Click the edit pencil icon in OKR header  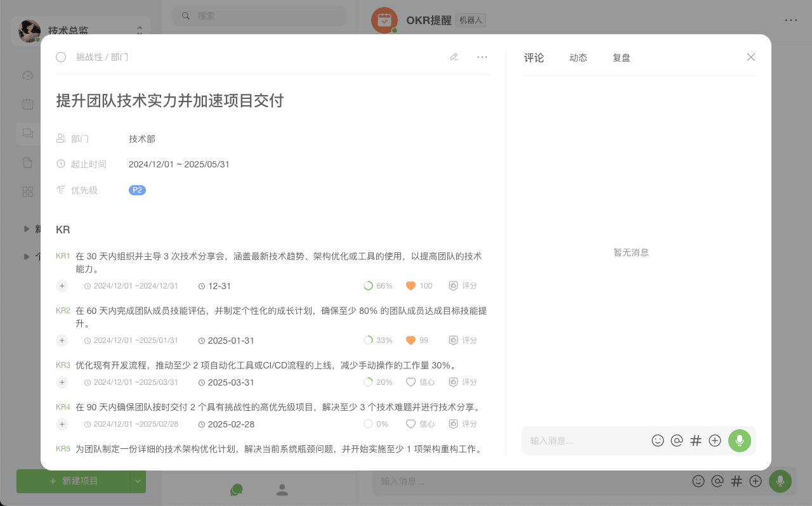tap(454, 57)
